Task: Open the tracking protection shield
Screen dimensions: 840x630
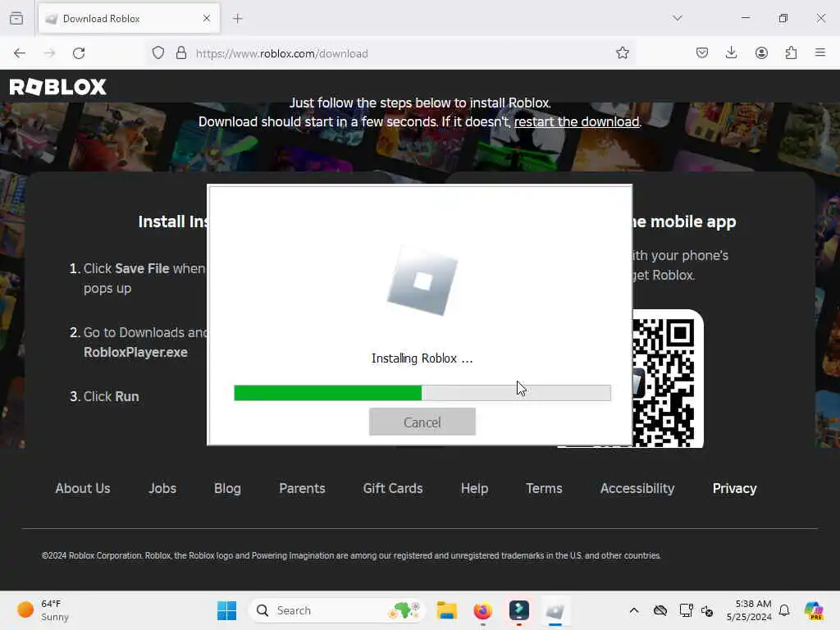Action: [x=158, y=53]
